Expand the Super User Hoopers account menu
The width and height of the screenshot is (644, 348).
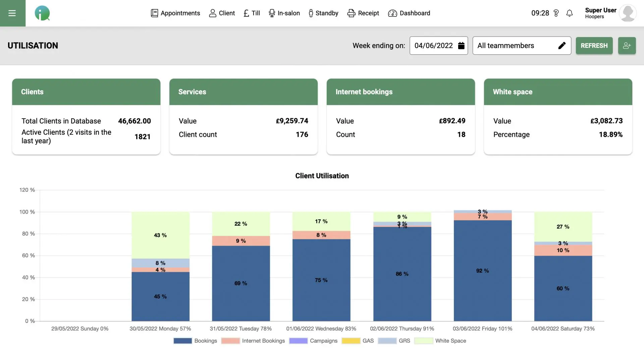600,13
